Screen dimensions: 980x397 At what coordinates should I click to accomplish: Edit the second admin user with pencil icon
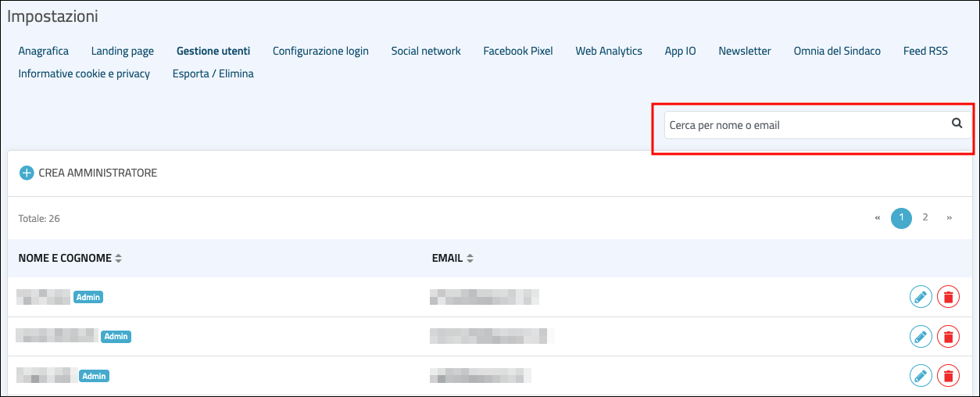921,337
